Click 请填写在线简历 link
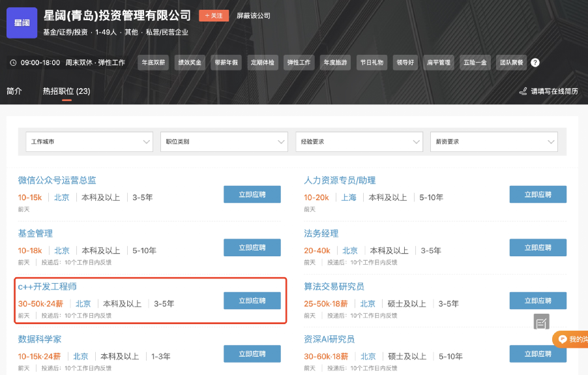Viewport: 588px width, 375px height. (554, 92)
